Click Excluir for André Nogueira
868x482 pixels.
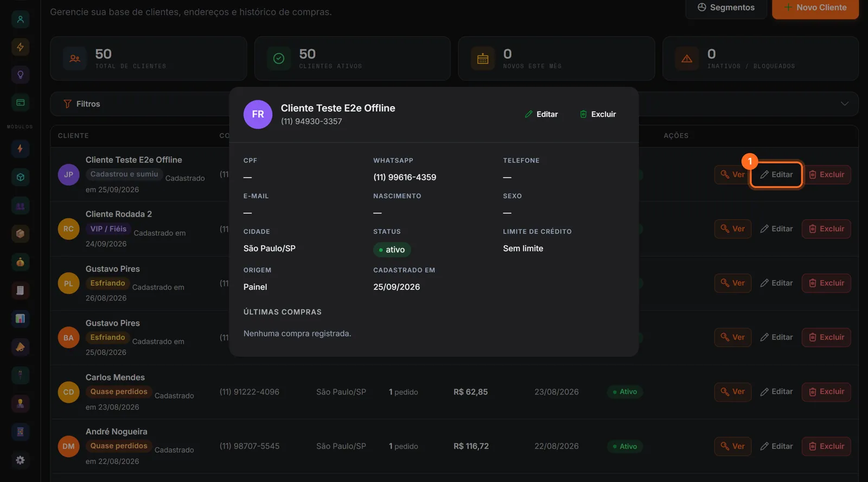point(826,446)
